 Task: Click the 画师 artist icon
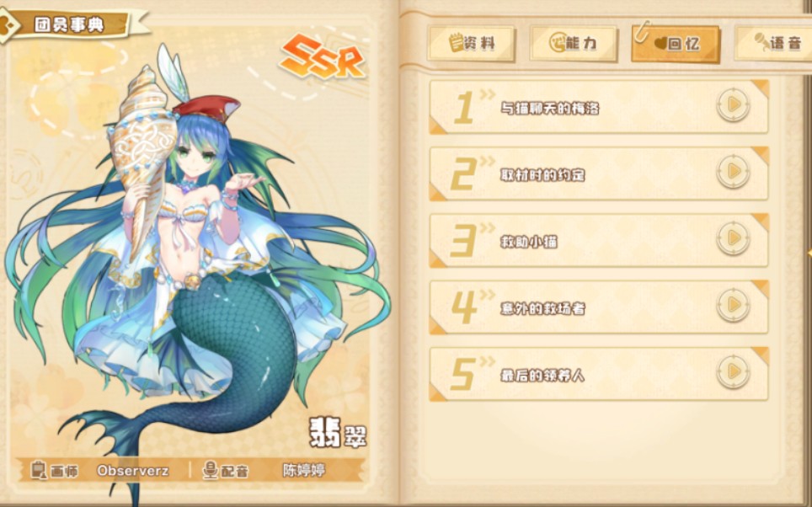(x=38, y=470)
